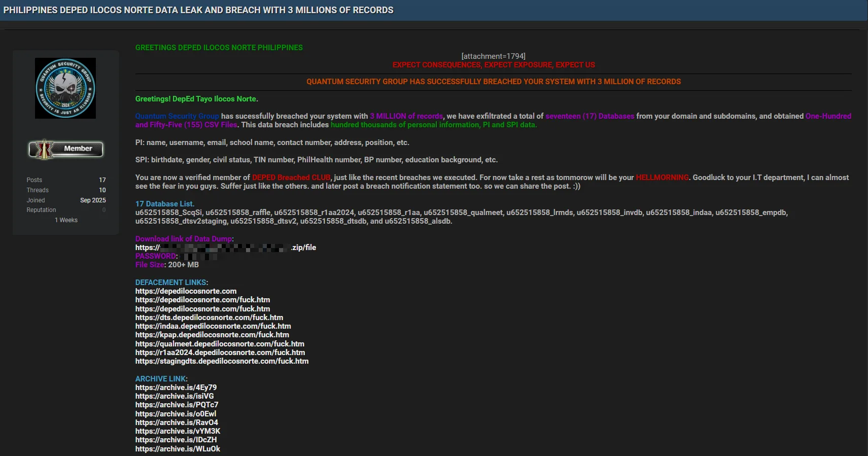Open the archive.is/RavO4 link

[177, 423]
